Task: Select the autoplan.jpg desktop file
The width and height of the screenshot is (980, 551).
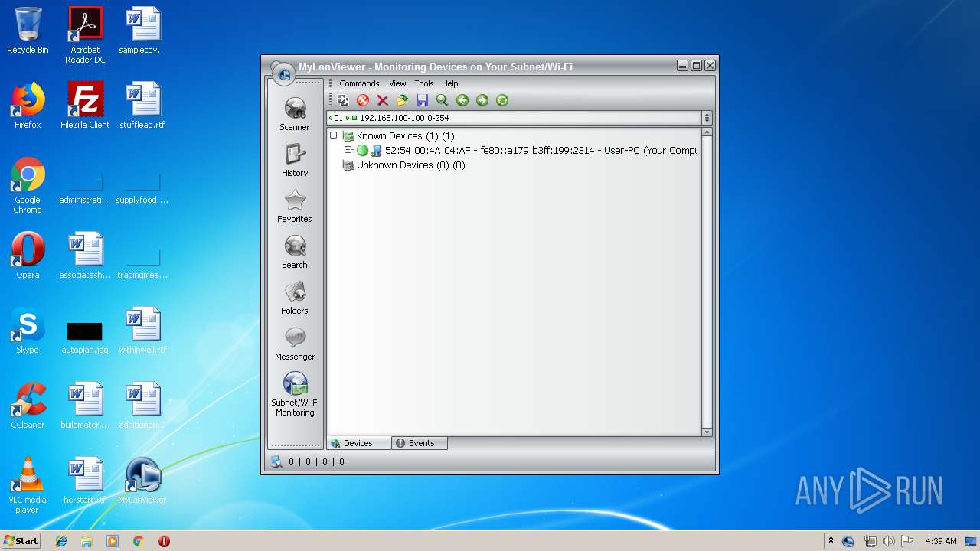Action: 85,337
